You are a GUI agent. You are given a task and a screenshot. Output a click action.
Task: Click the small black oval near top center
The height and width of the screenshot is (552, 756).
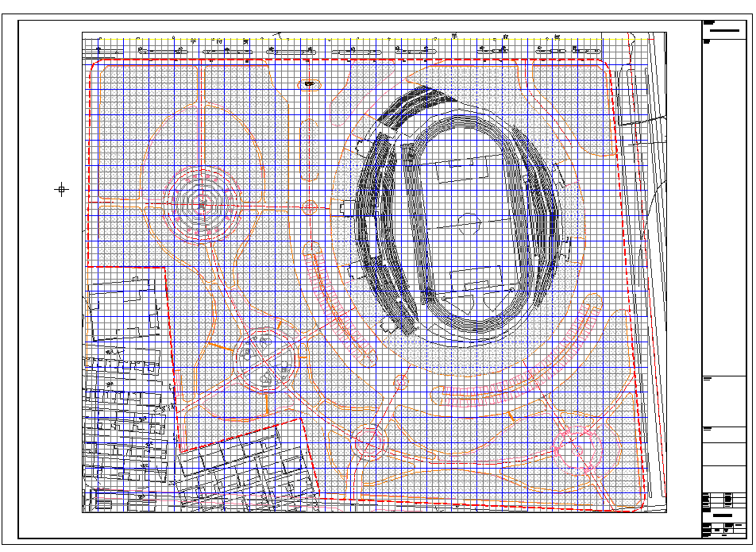(309, 83)
